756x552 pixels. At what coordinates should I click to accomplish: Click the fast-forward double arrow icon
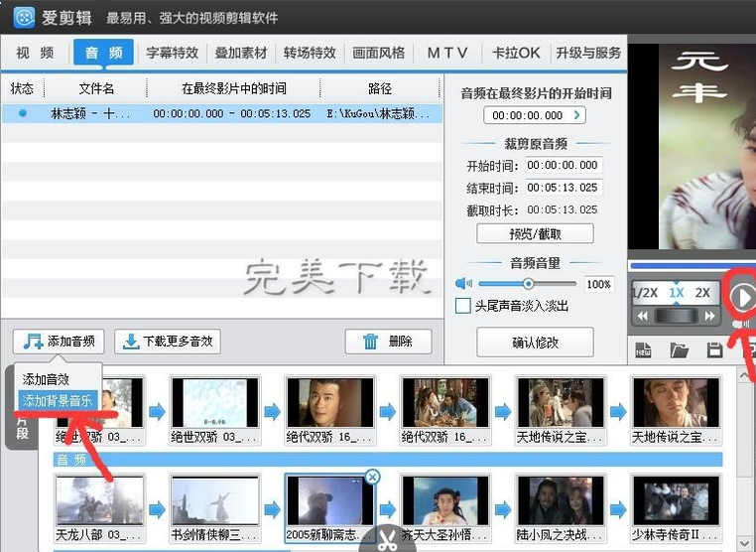click(x=710, y=316)
